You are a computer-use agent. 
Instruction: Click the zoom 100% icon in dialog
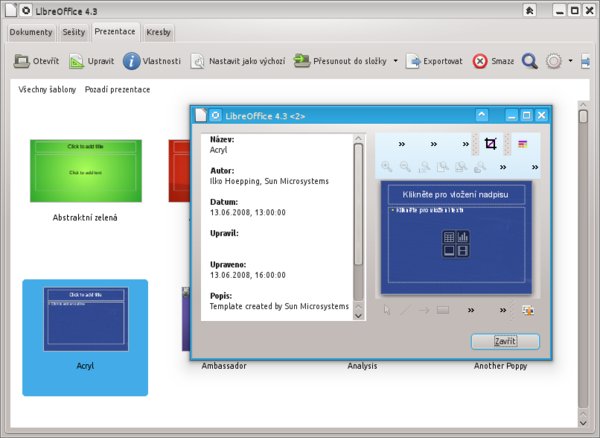click(x=424, y=167)
